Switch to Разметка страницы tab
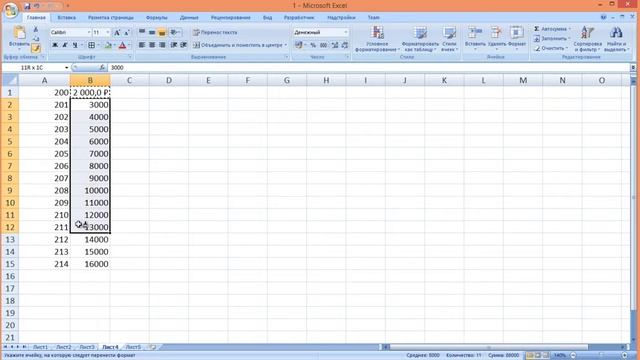The height and width of the screenshot is (360, 640). pyautogui.click(x=111, y=18)
